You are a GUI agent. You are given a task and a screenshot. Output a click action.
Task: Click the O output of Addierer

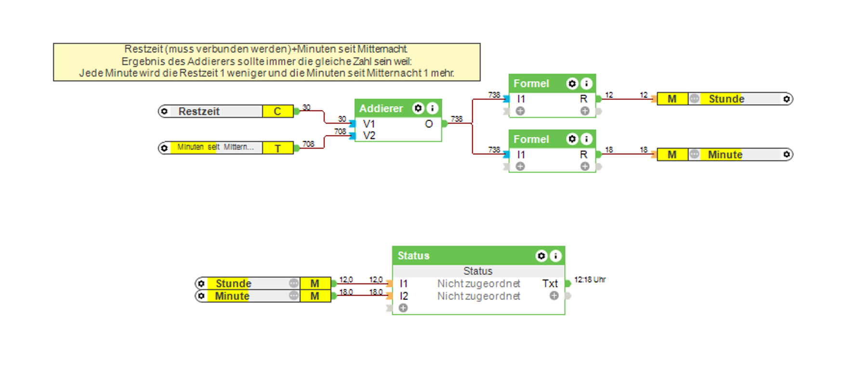click(429, 124)
